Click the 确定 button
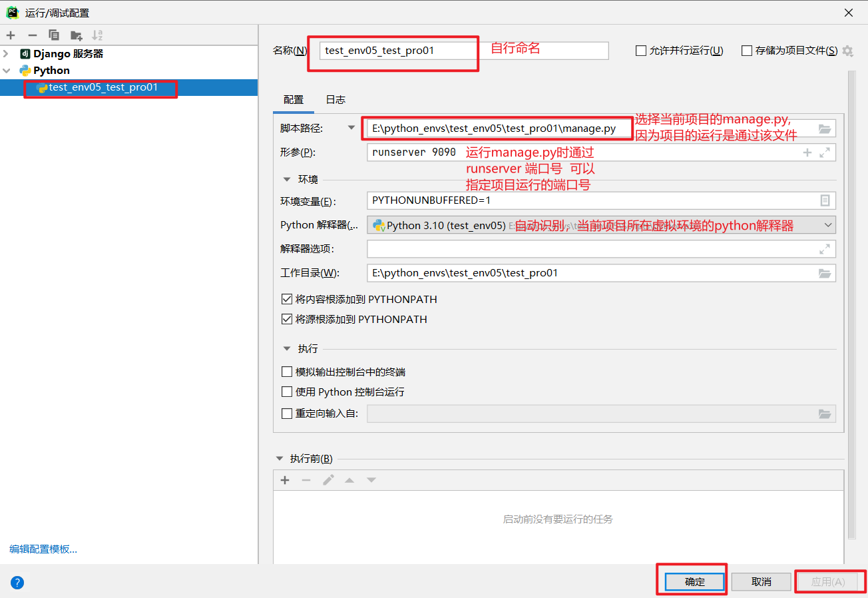Screen dimensions: 868x598 (x=695, y=581)
